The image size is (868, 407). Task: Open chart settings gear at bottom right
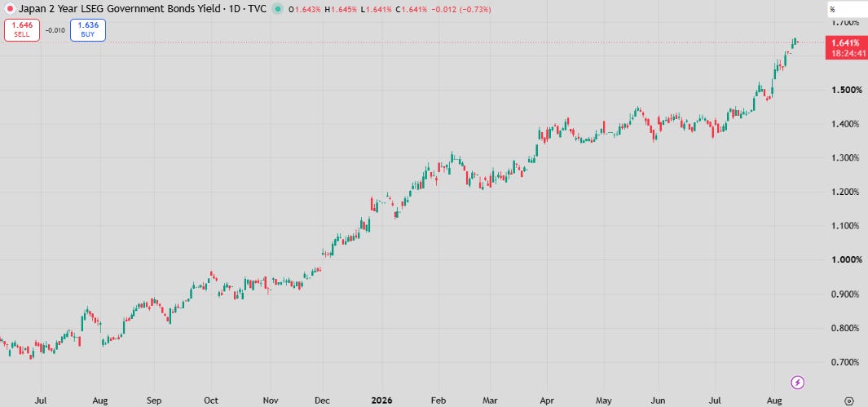point(848,400)
